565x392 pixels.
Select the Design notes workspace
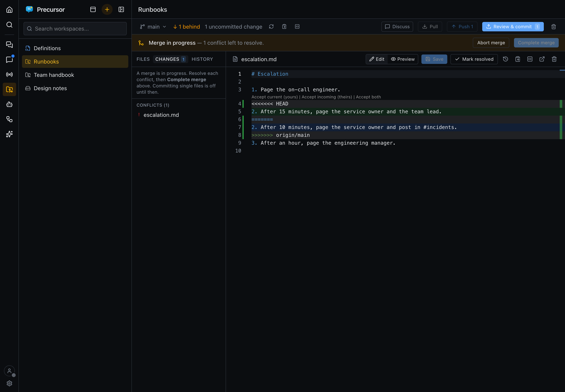click(75, 88)
